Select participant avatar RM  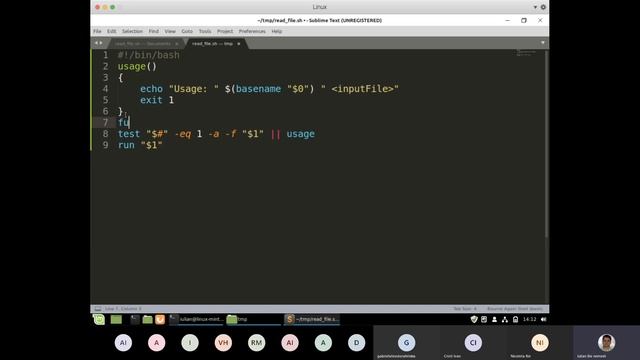pos(256,342)
